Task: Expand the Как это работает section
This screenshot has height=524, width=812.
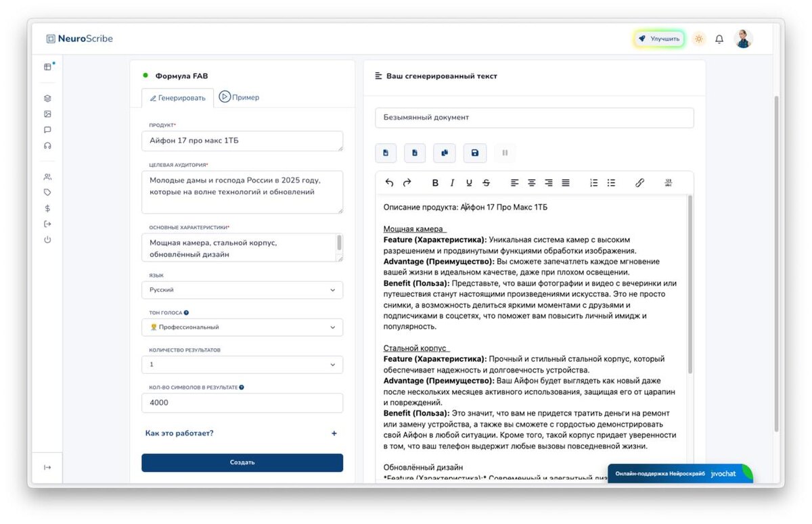Action: tap(242, 433)
